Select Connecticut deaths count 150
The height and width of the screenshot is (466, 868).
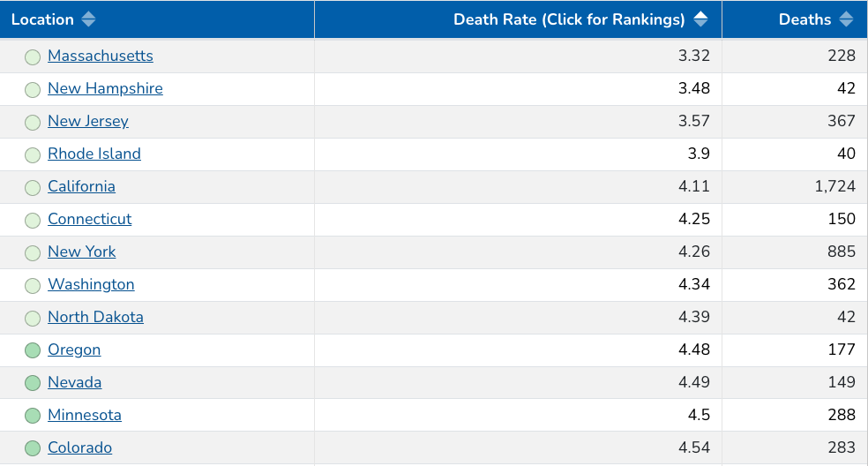click(842, 219)
